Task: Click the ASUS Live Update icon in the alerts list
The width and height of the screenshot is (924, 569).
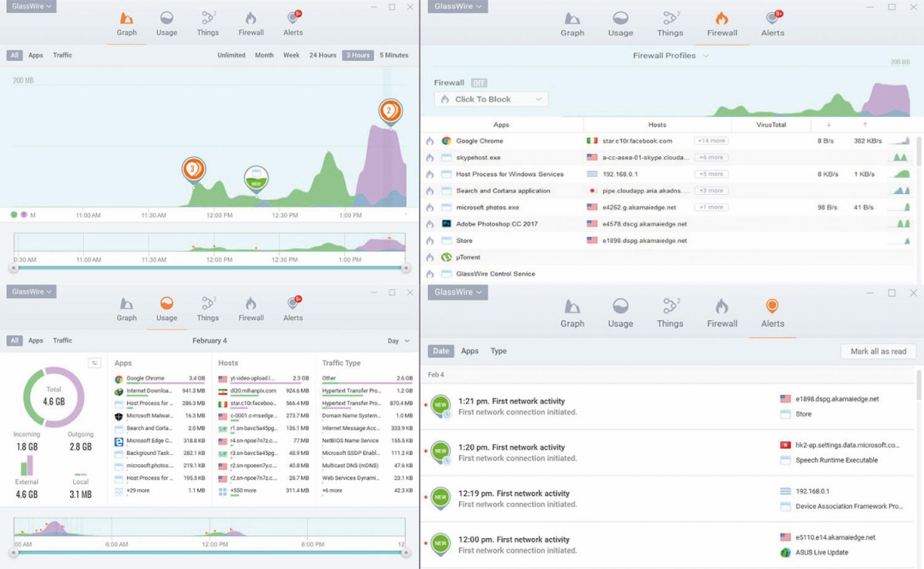Action: (x=785, y=553)
